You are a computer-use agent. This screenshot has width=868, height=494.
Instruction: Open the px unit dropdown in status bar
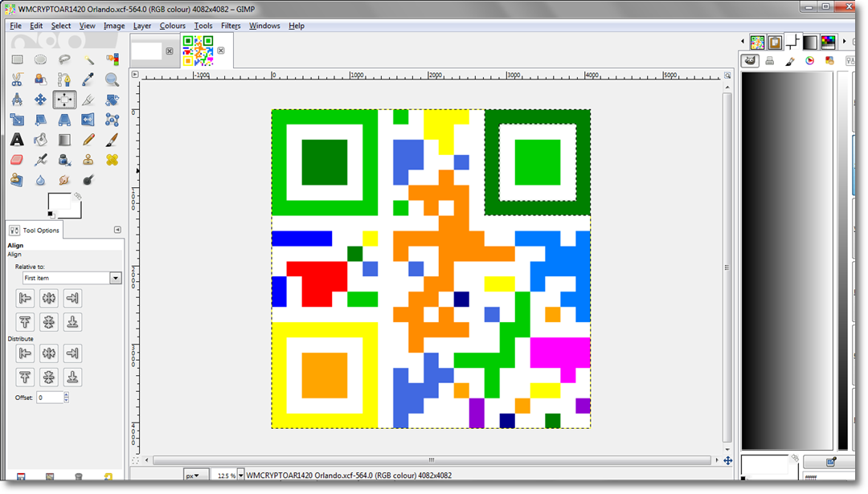tap(196, 476)
